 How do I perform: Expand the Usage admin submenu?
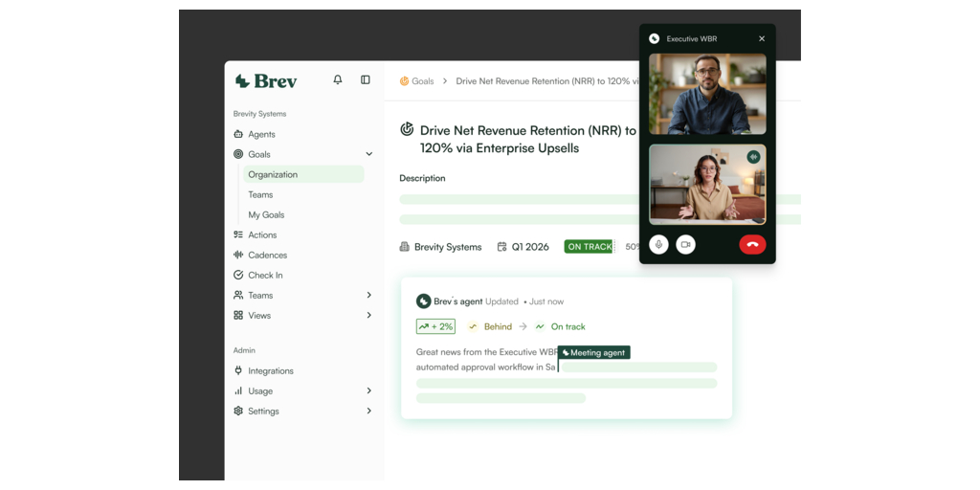(369, 391)
